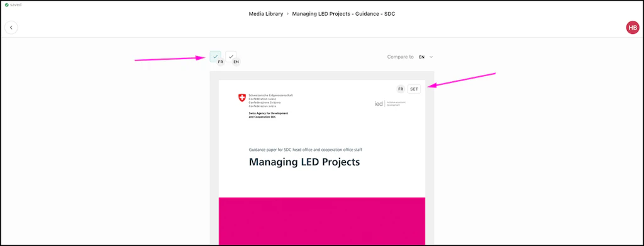This screenshot has width=644, height=246.
Task: Toggle the FR language checkmark box
Action: tap(215, 56)
